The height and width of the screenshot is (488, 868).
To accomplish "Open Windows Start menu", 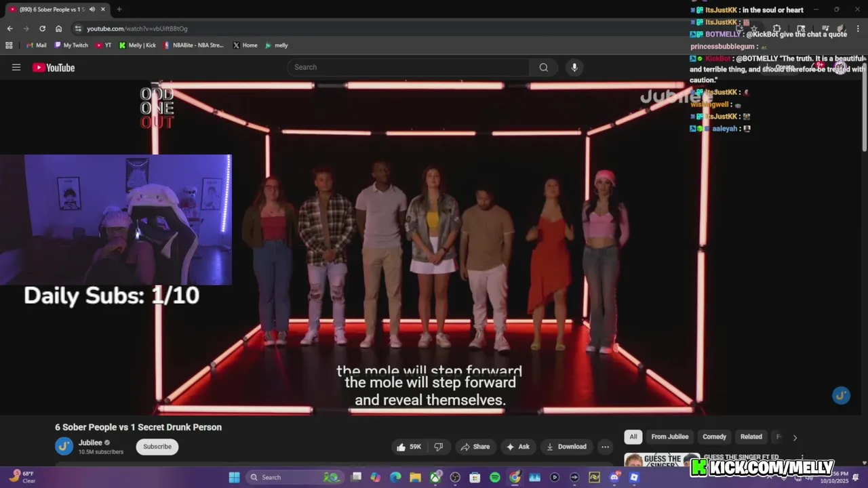I will pos(234,477).
